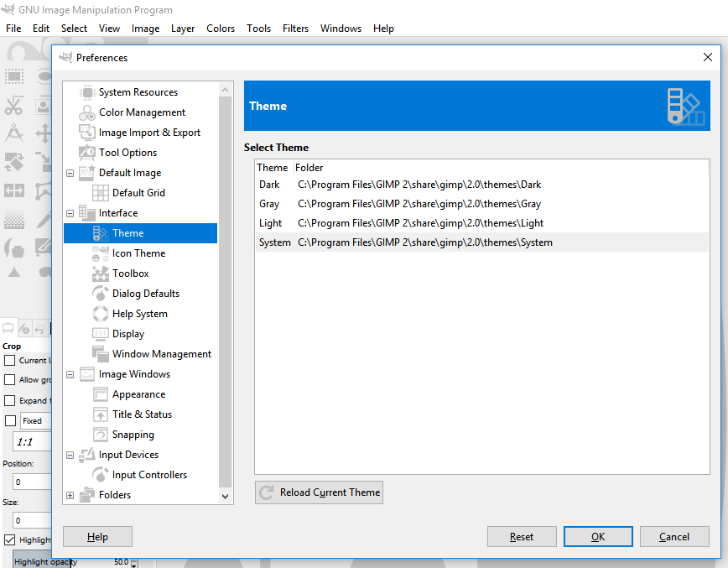Open the Fixed mode dropdown
The height and width of the screenshot is (568, 728).
click(35, 421)
